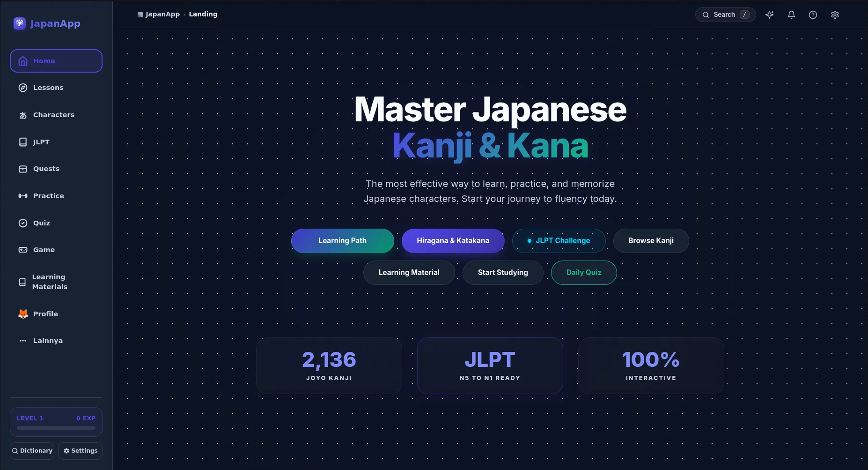Click the 2,136 Joyo Kanji stat card
868x470 pixels.
[x=329, y=366]
